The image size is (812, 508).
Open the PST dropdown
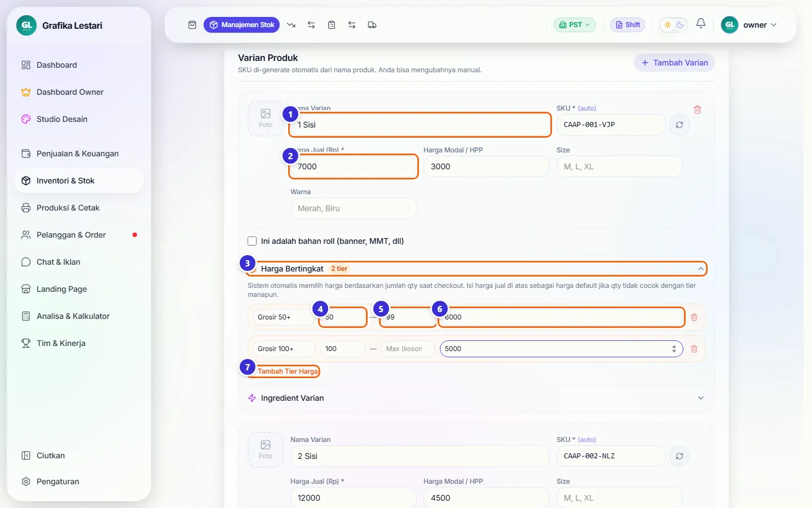coord(575,25)
